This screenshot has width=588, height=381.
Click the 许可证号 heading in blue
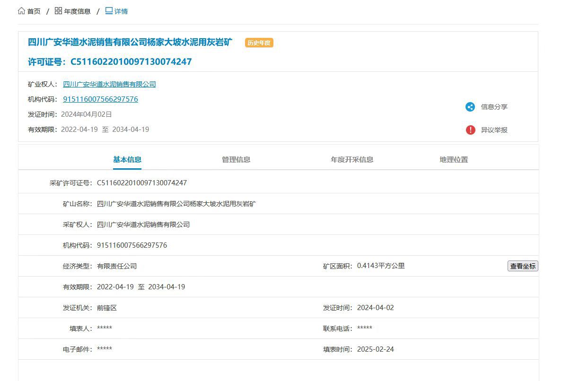(x=110, y=62)
